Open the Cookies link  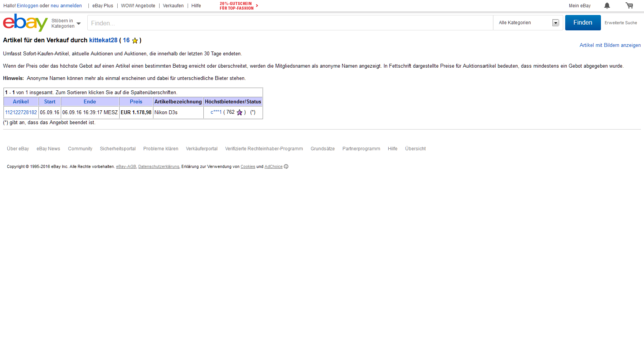[248, 167]
